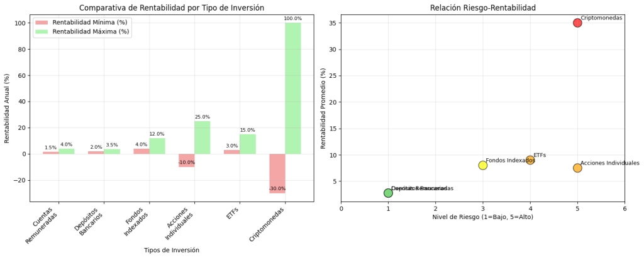Select the green ETFs 15% bar

click(x=247, y=144)
